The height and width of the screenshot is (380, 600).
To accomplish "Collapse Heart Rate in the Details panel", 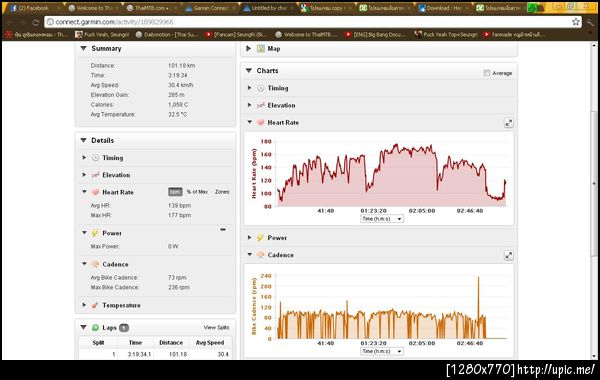I will coord(84,192).
